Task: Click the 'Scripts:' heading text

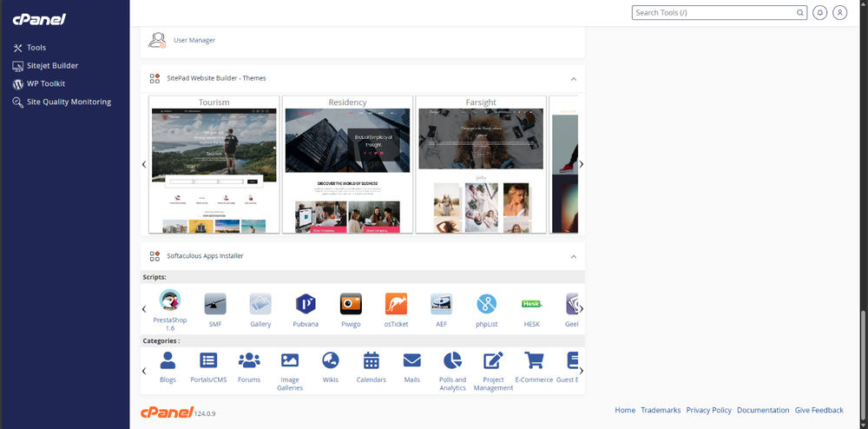Action: point(155,277)
